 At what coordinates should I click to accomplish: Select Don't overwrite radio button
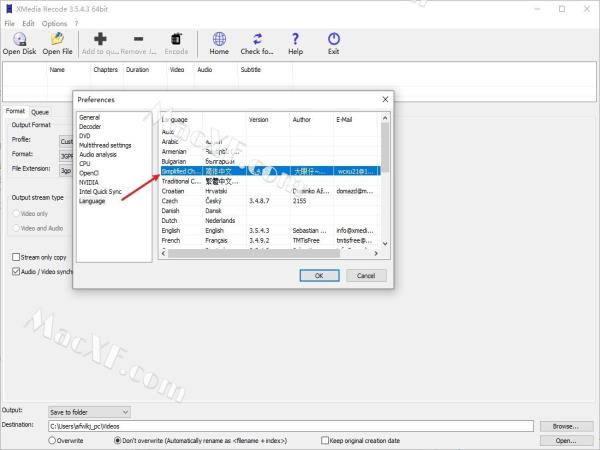118,441
